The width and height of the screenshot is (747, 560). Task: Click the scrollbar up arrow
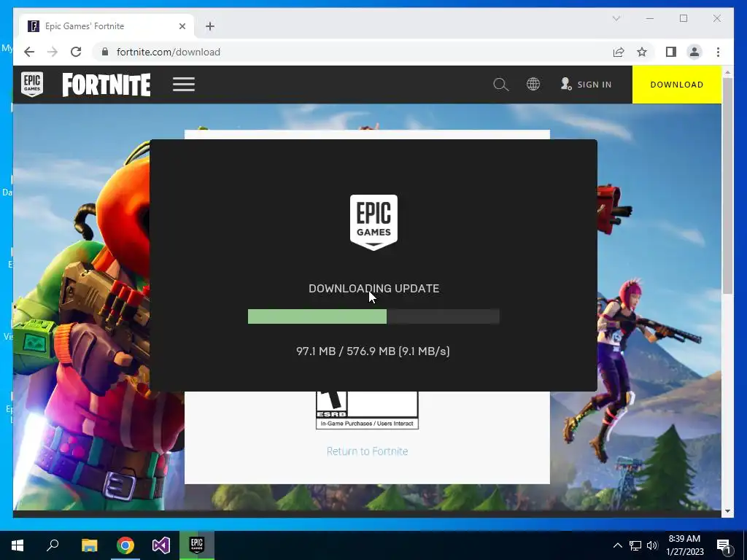tap(727, 72)
